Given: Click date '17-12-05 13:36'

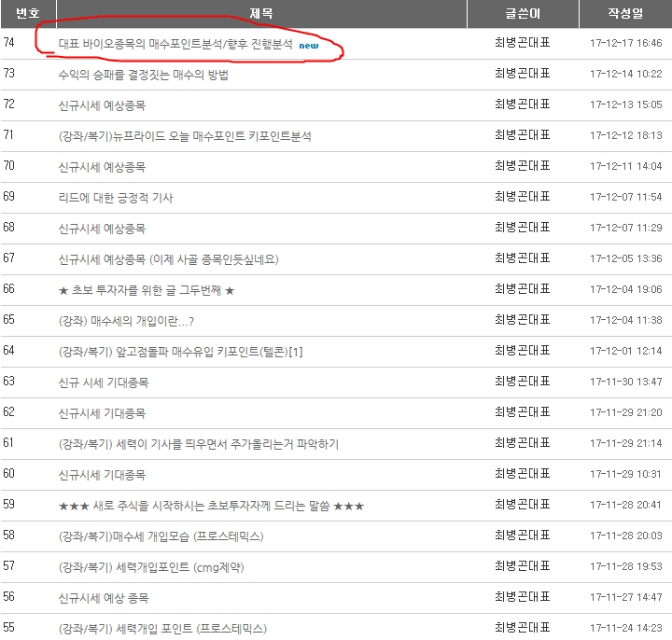Looking at the screenshot, I should [x=625, y=258].
